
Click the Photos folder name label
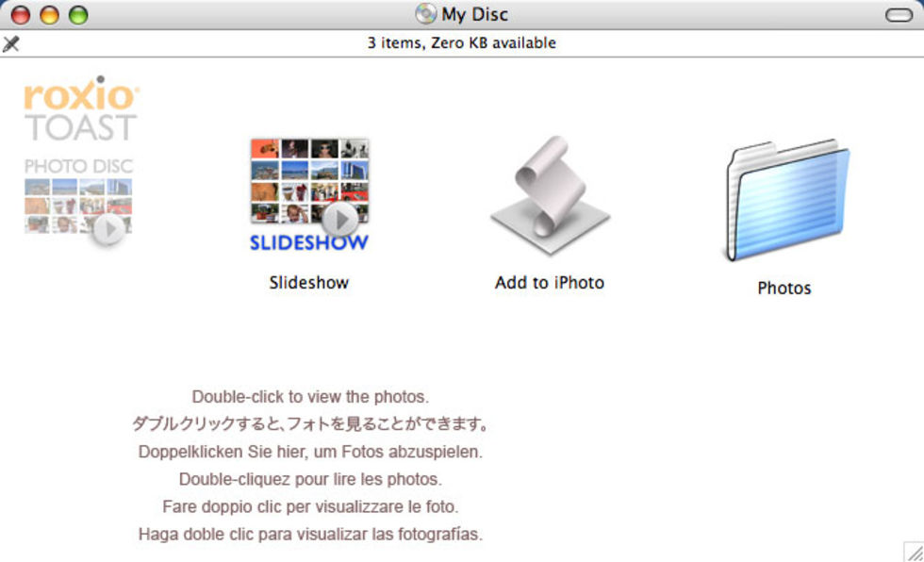[x=784, y=289]
